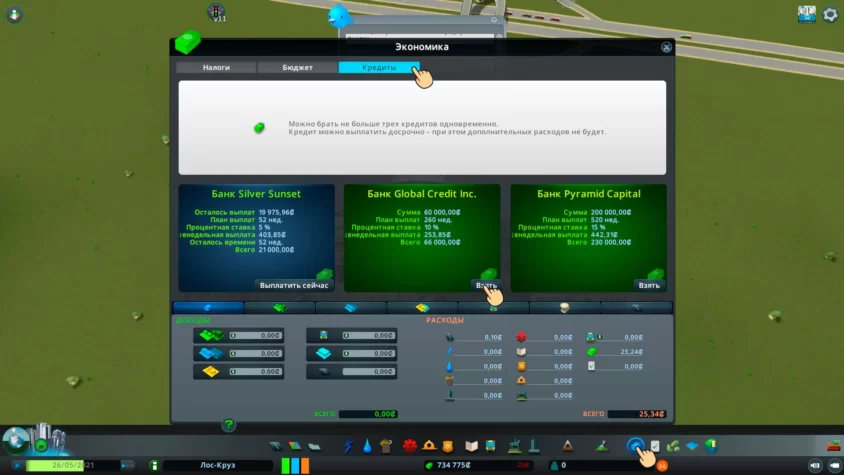This screenshot has height=475, width=844.
Task: Select the Кредиты tab
Action: coord(379,67)
